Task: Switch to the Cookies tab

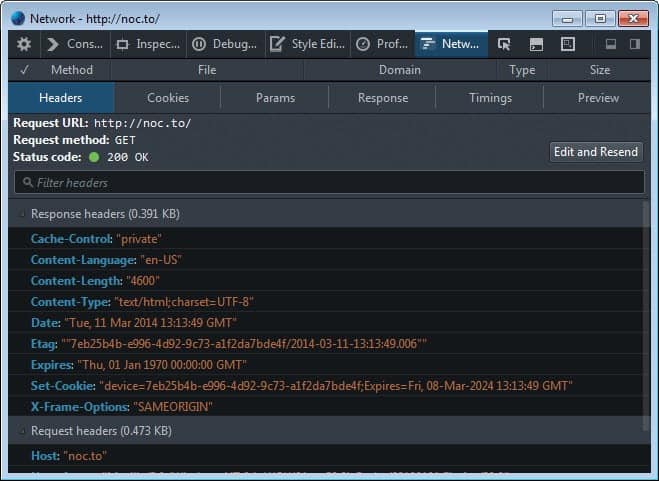Action: 167,98
